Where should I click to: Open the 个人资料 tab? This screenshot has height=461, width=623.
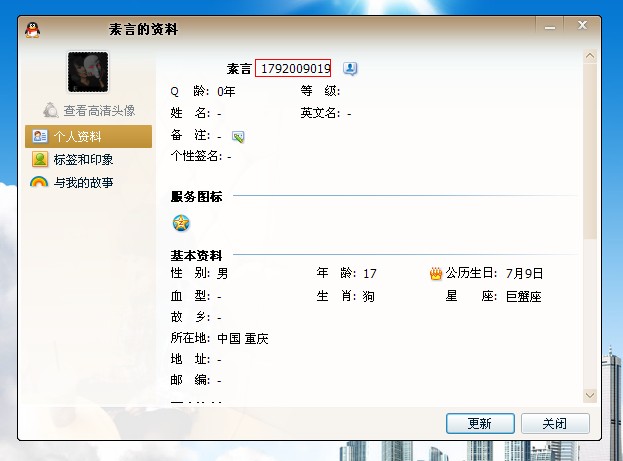click(88, 136)
